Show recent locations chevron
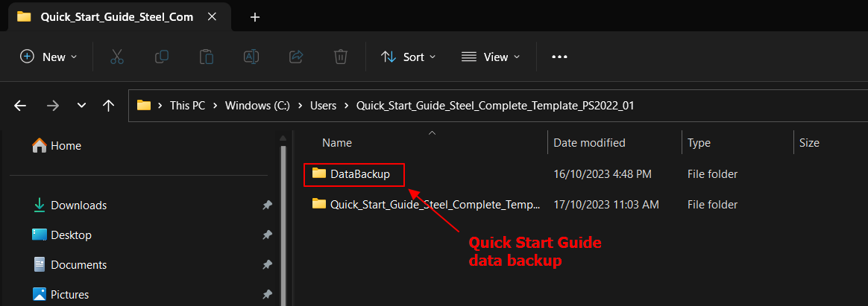The width and height of the screenshot is (868, 306). click(81, 106)
